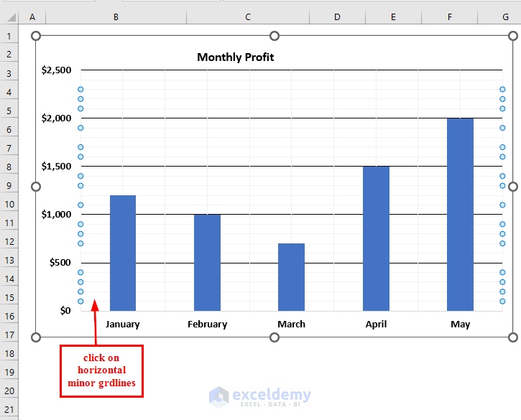Click chart left-middle resize handle
The height and width of the screenshot is (420, 521).
36,187
